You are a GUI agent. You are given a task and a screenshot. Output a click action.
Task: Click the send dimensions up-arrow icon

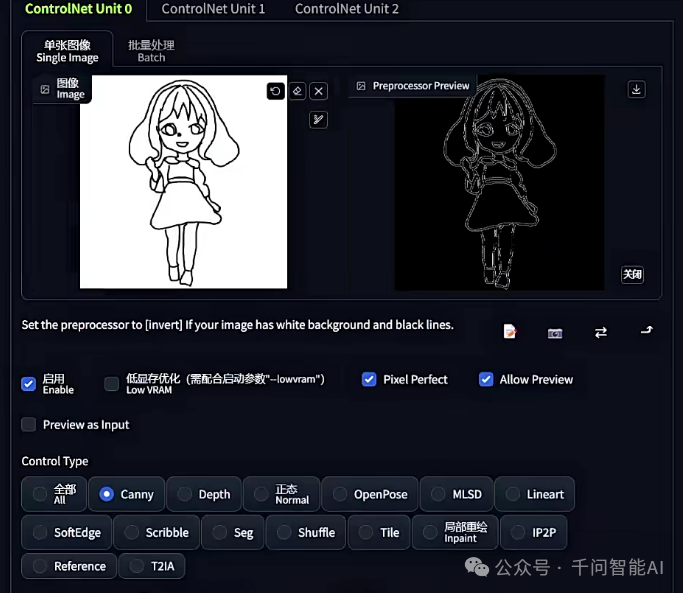coord(646,330)
